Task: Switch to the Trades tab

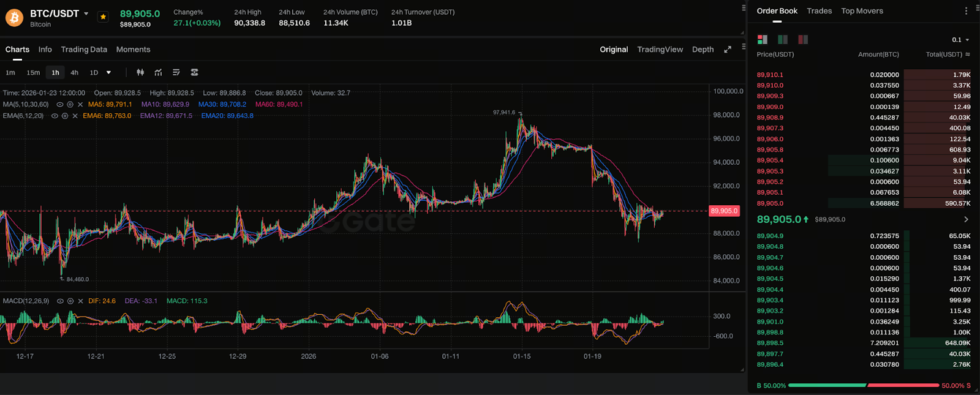Action: pyautogui.click(x=819, y=11)
